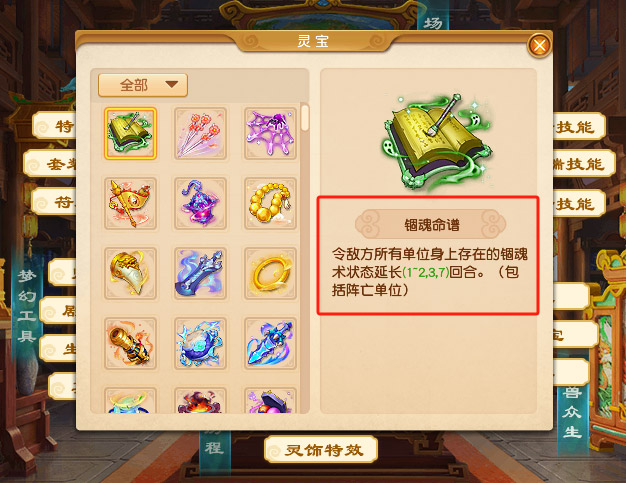Select the purple spider web treasure icon
Screen dimensions: 626x483
click(x=270, y=133)
